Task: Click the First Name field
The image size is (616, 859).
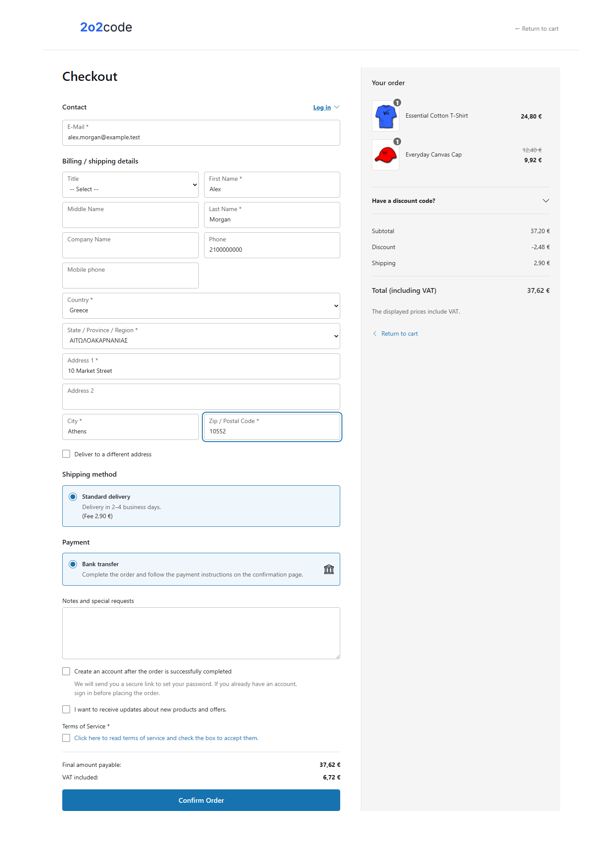Action: click(x=272, y=185)
